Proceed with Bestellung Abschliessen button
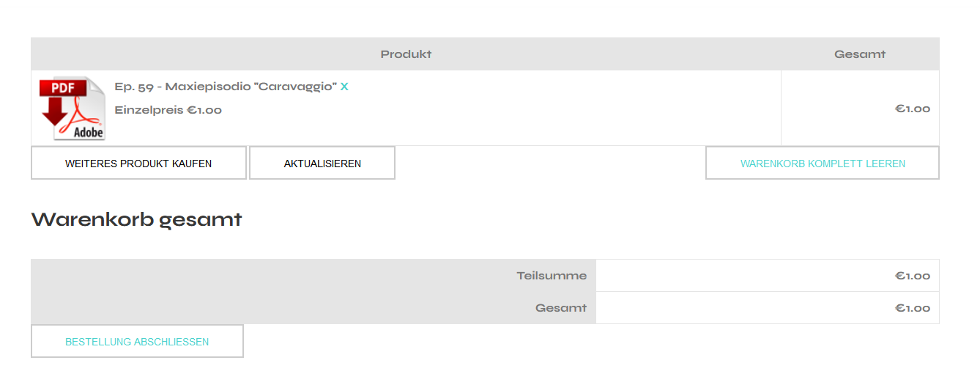 137,341
